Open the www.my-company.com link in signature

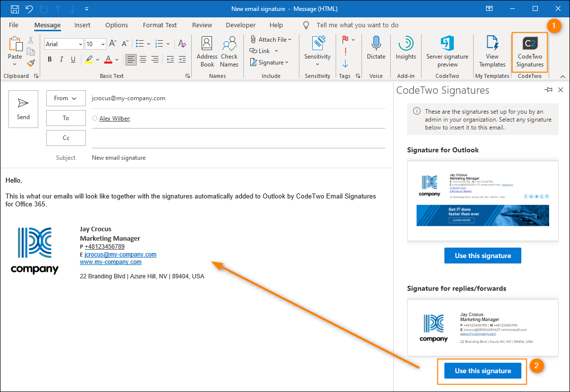pyautogui.click(x=111, y=262)
